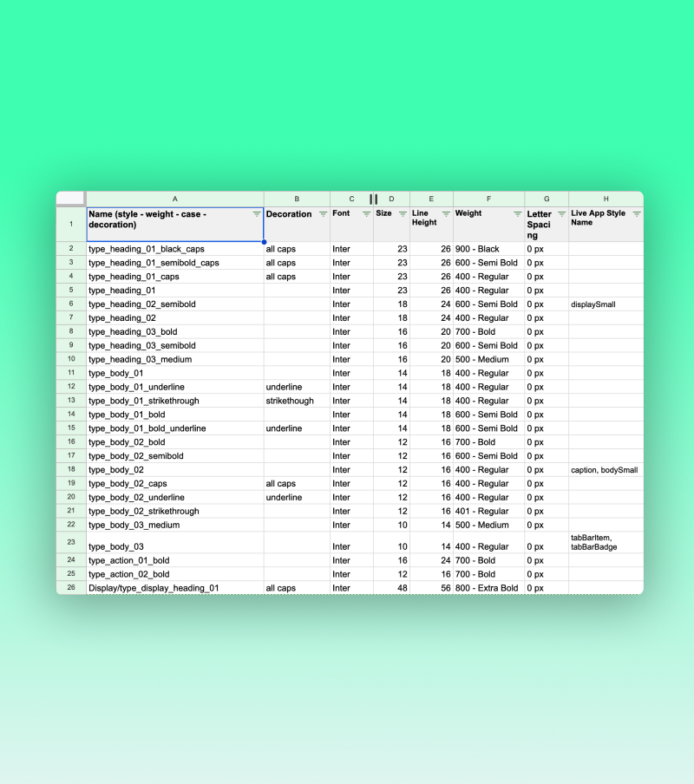
Task: Click cell type_heading_02_semibold
Action: click(175, 304)
